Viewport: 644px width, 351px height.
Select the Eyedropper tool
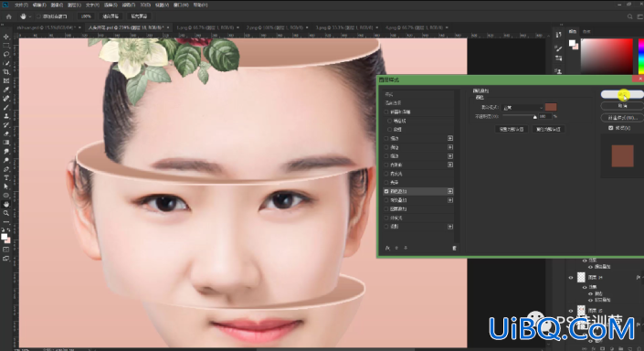pyautogui.click(x=6, y=90)
